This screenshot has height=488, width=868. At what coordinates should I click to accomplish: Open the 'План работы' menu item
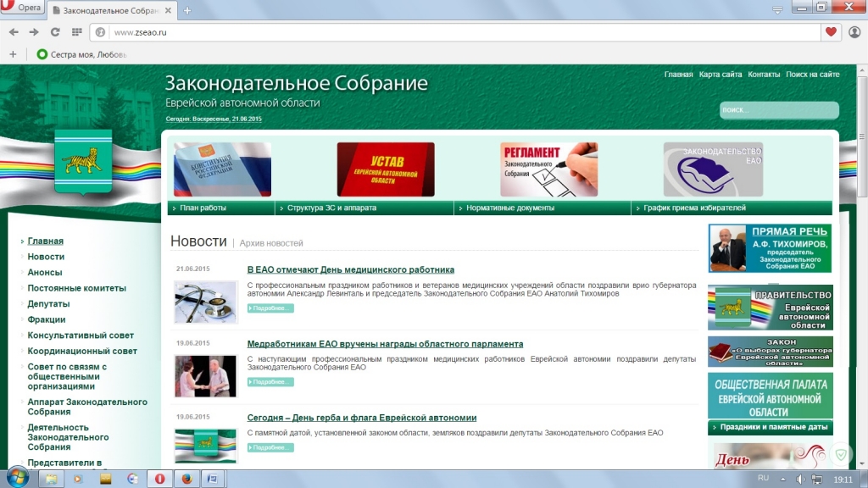pos(203,208)
